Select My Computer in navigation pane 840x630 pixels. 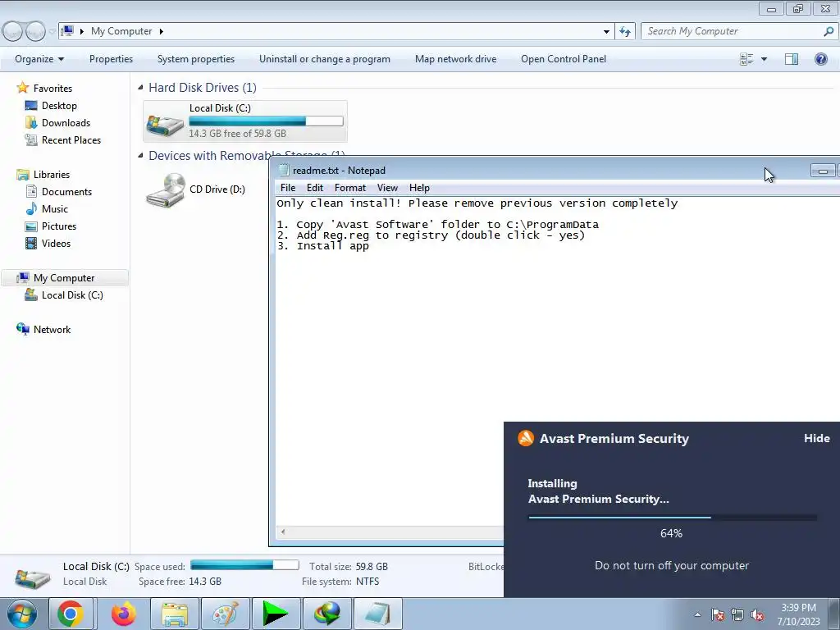click(64, 277)
